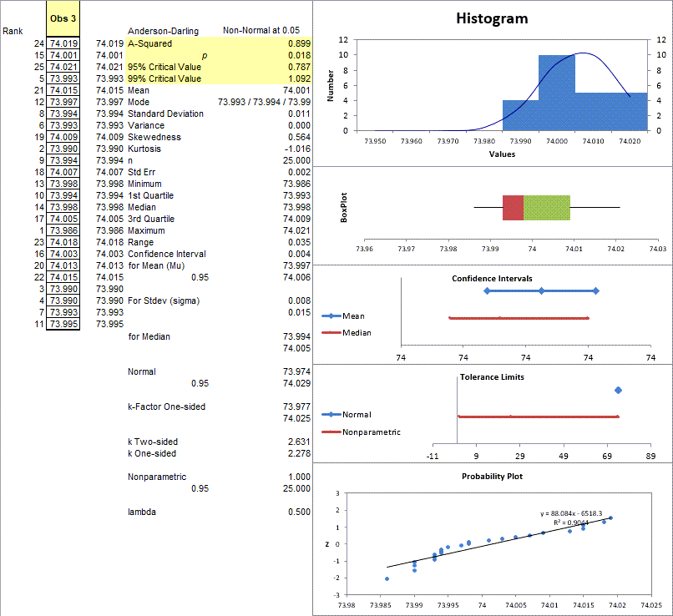Select the lambda value 0.500 cell
673x616 pixels.
pos(298,512)
